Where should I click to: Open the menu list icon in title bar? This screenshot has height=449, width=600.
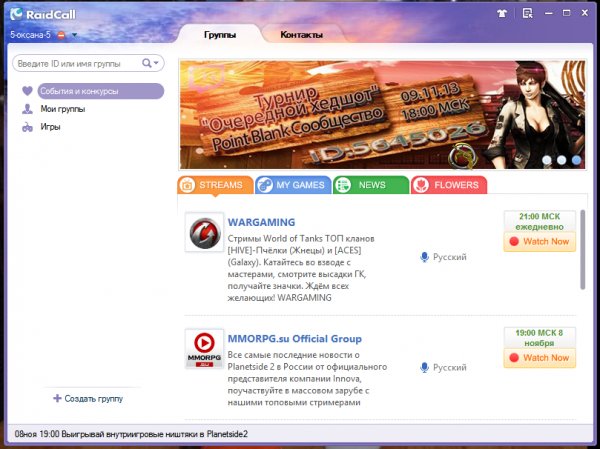(527, 14)
